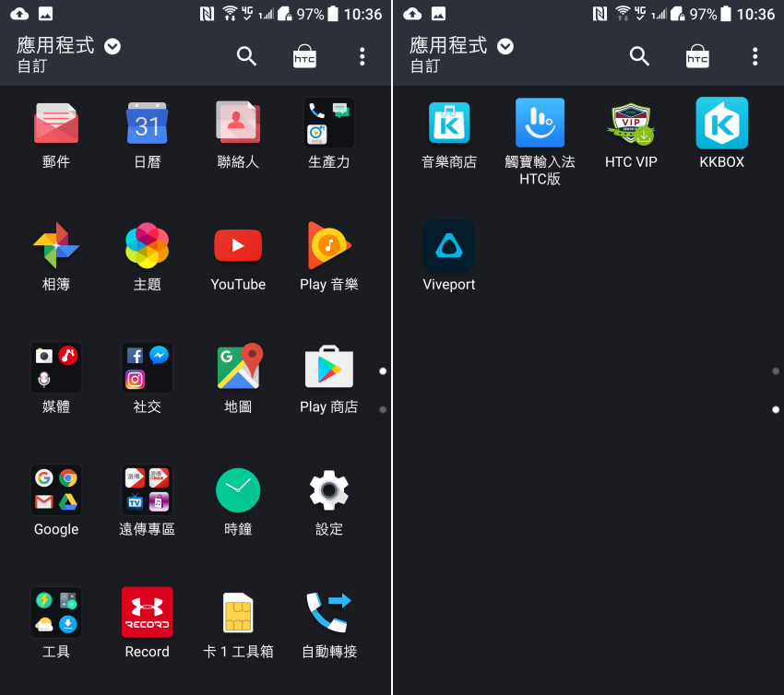
Task: Open overflow menu on left screen
Action: [362, 56]
